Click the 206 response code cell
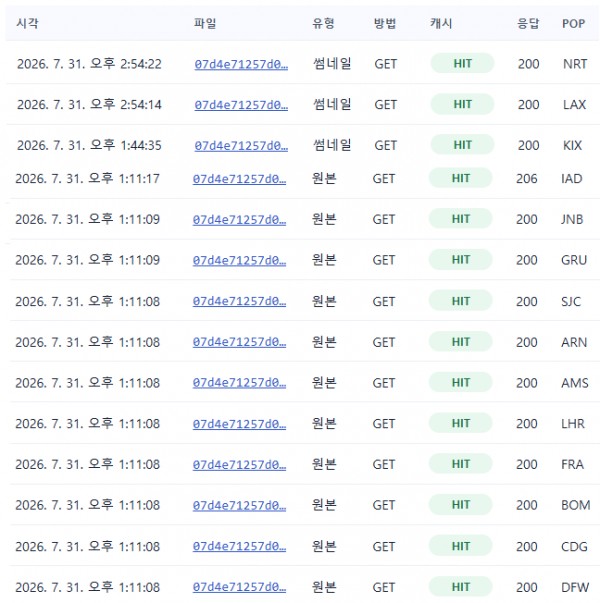 coord(527,179)
